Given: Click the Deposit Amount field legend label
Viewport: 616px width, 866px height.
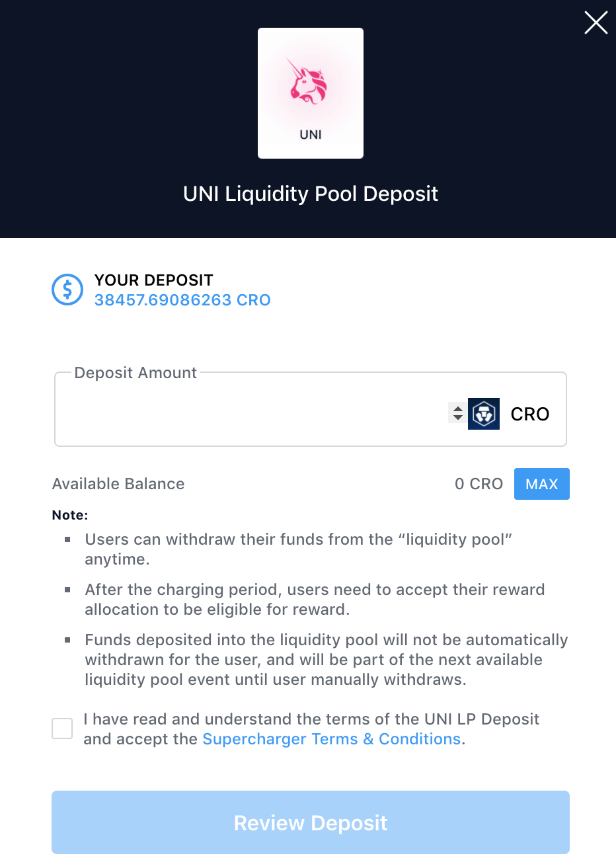Looking at the screenshot, I should click(135, 373).
